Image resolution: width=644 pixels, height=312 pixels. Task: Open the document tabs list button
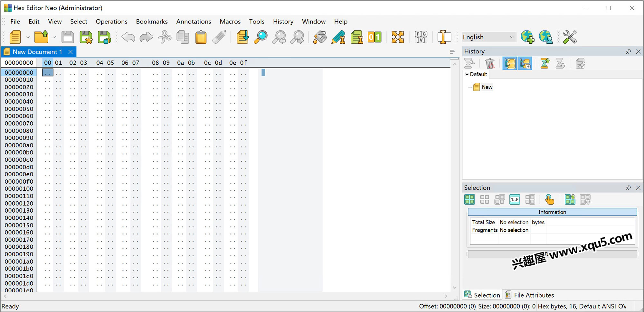452,52
